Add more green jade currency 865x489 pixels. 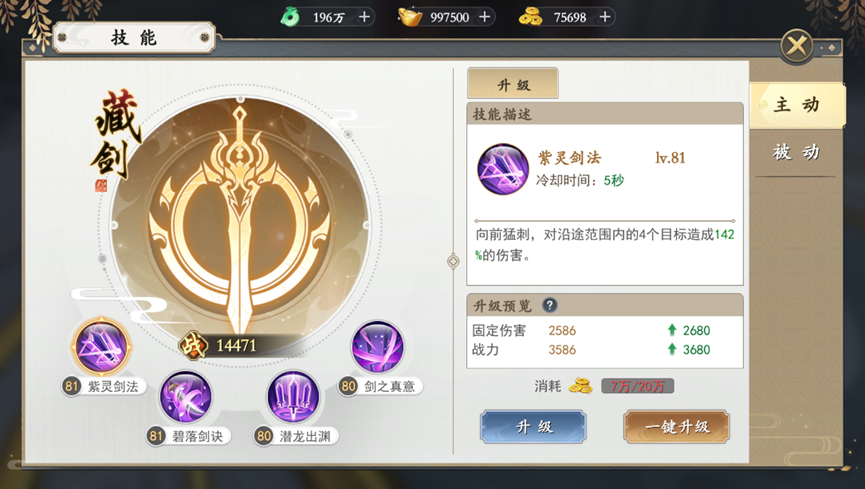364,17
